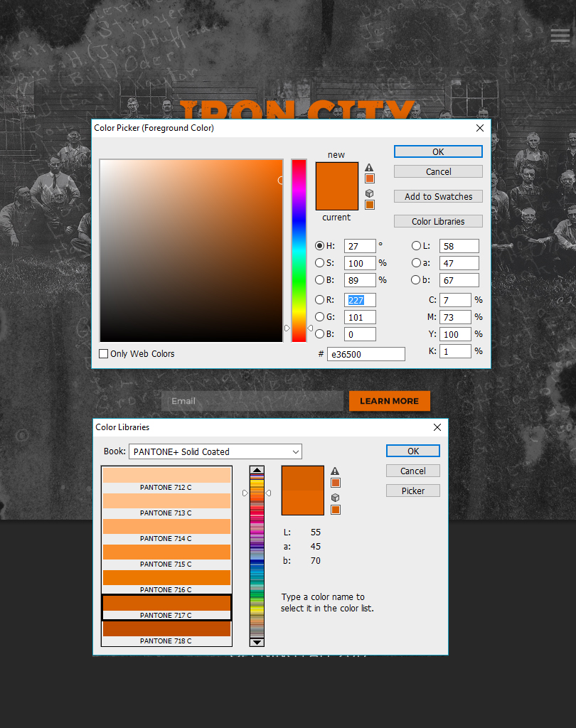The height and width of the screenshot is (728, 576).
Task: Click the Picker button in Color Libraries
Action: (412, 491)
